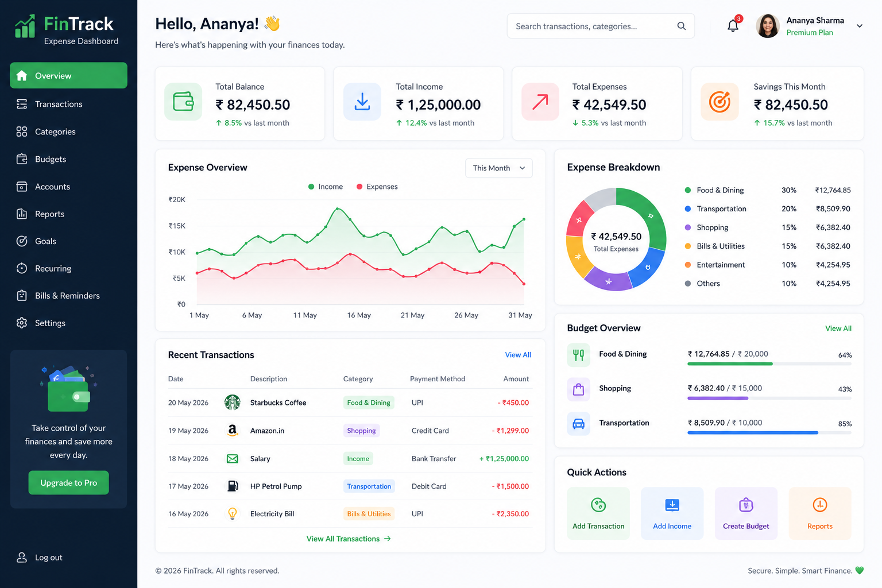Viewport: 882px width, 588px height.
Task: Click the Upgrade to Pro button
Action: (68, 483)
